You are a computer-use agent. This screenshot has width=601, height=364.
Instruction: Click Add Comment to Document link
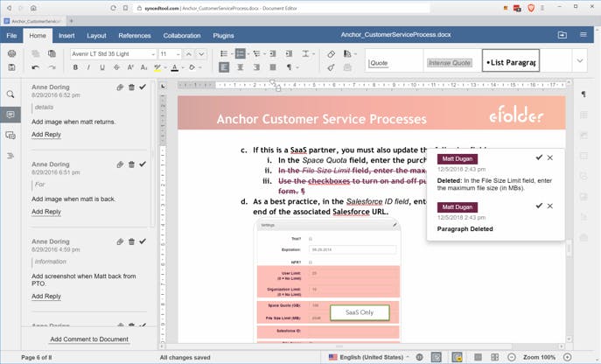point(89,339)
